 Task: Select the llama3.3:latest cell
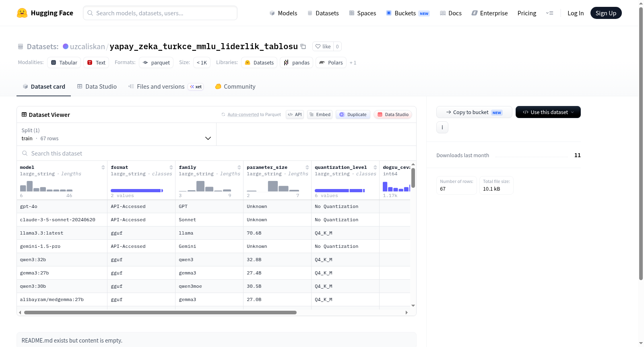62,233
